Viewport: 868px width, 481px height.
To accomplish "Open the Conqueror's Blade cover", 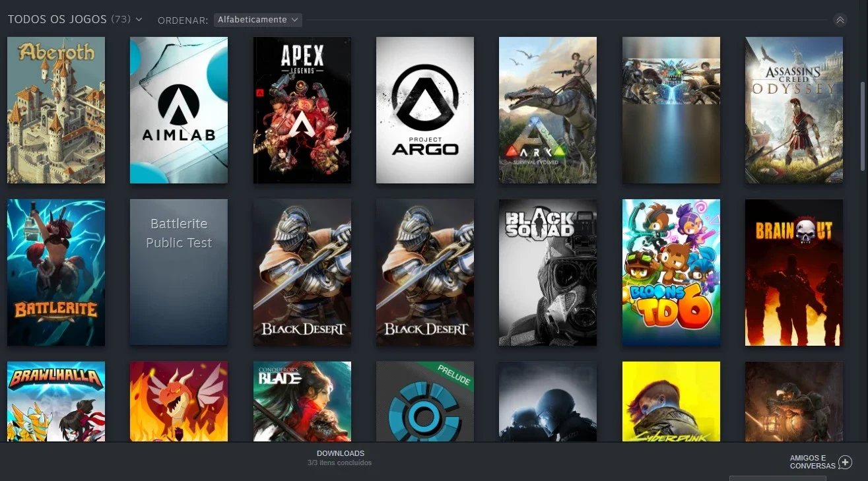I will (302, 401).
